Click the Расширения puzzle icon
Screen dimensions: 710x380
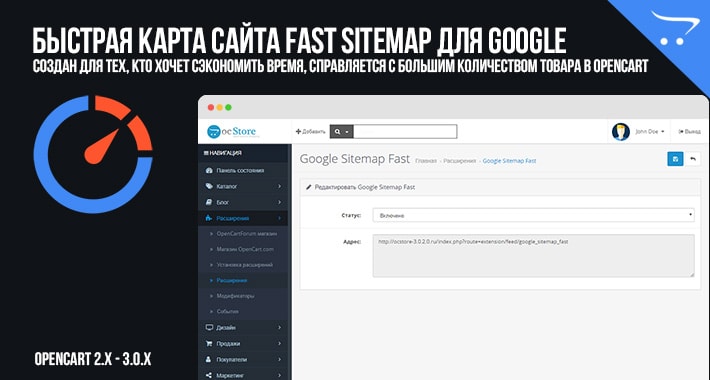tap(209, 218)
